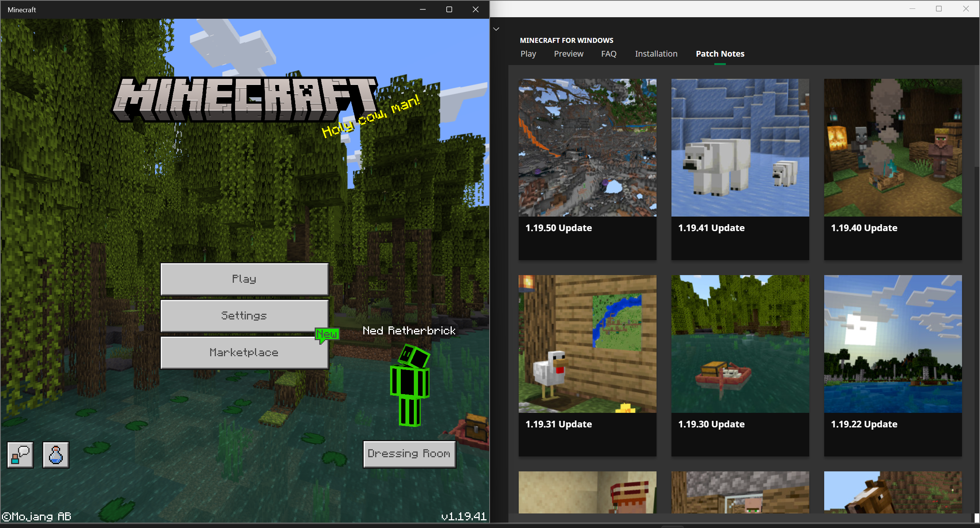Click the chat bubble icon button
The height and width of the screenshot is (528, 980).
tap(20, 455)
